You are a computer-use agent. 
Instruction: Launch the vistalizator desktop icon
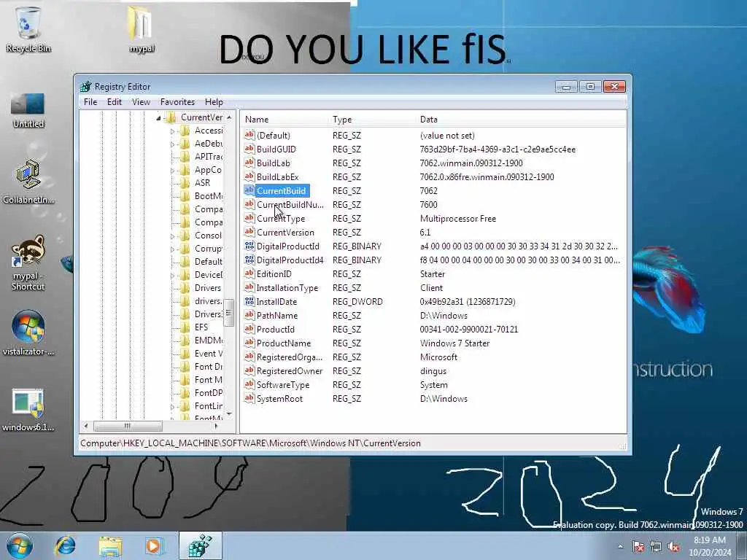coord(28,333)
